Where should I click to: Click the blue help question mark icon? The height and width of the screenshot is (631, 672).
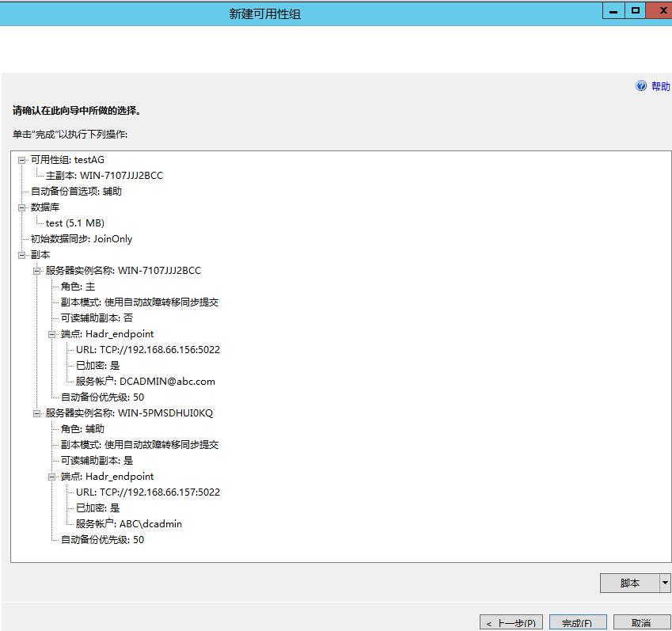click(x=641, y=86)
